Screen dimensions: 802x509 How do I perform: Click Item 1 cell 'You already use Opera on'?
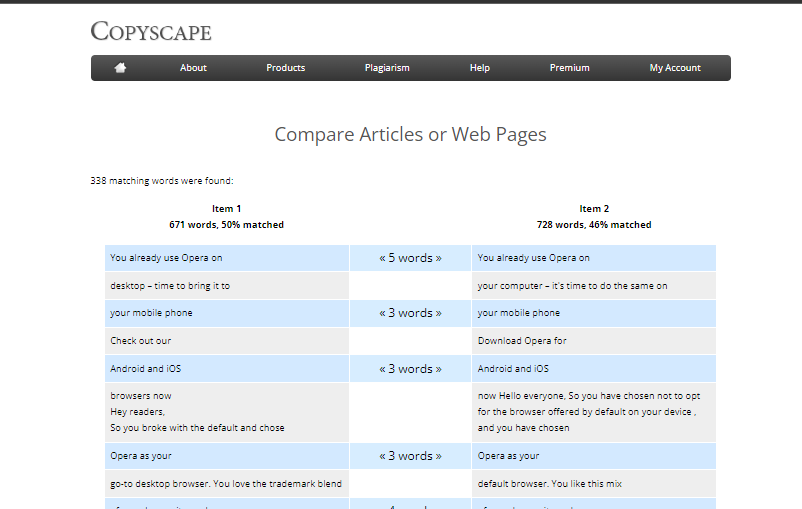coord(227,258)
